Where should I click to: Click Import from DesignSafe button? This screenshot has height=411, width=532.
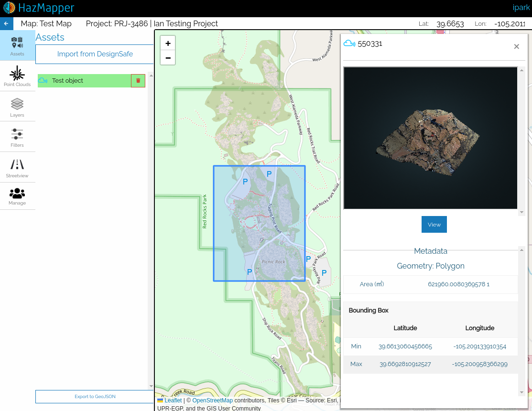95,54
